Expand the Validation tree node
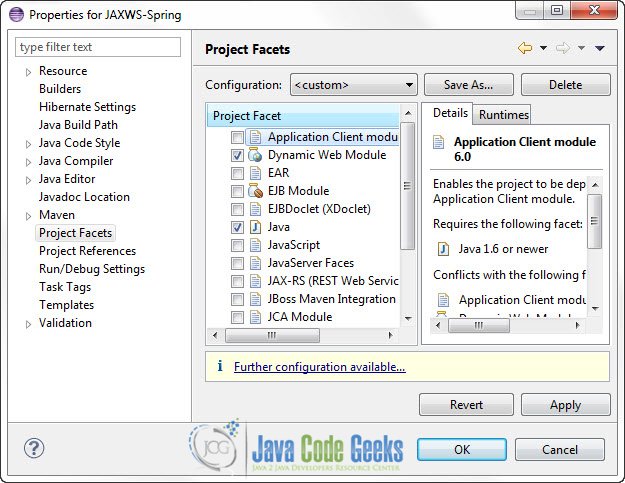Viewport: 625px width, 483px height. point(28,324)
